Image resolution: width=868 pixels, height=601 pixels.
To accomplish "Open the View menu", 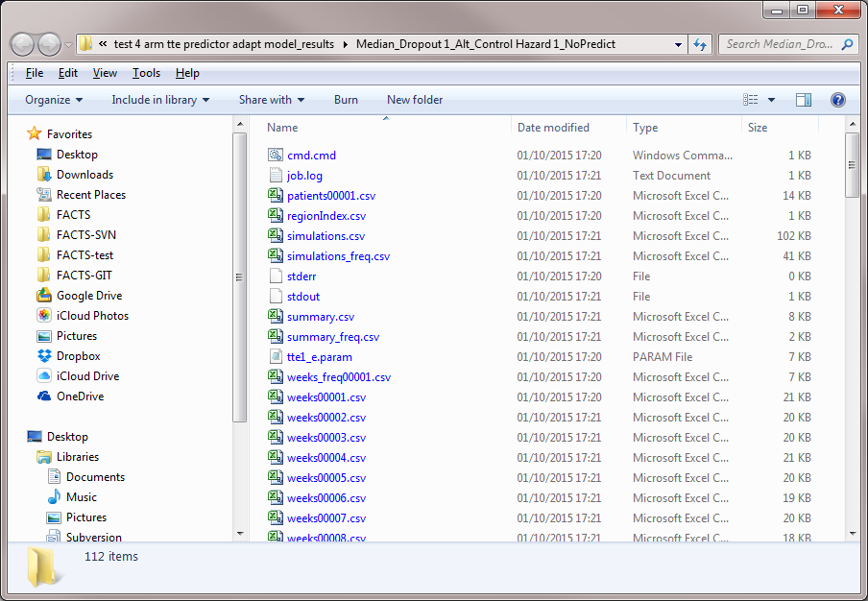I will point(105,73).
